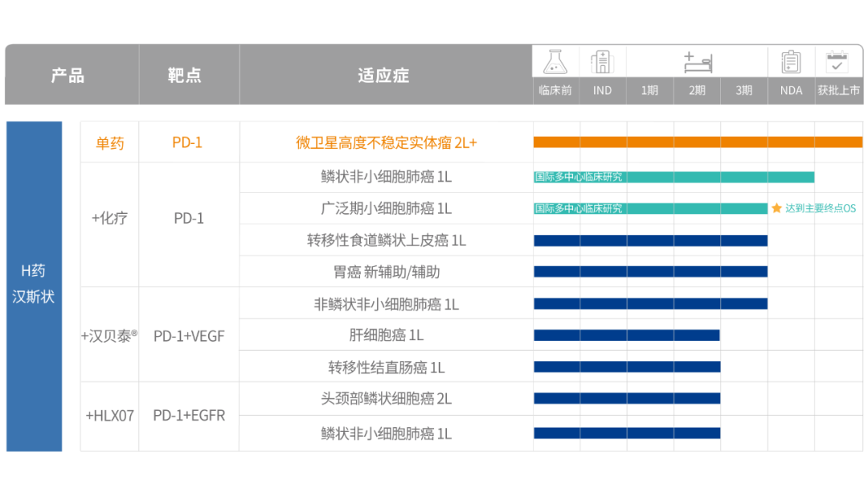Click the hospital building icon above IND
The height and width of the screenshot is (489, 868).
click(602, 61)
